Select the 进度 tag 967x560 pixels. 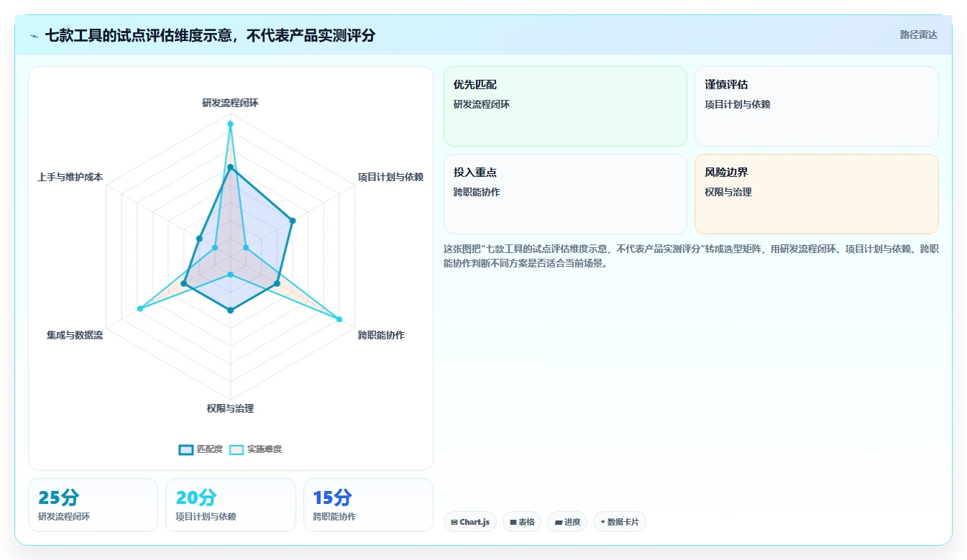(567, 522)
